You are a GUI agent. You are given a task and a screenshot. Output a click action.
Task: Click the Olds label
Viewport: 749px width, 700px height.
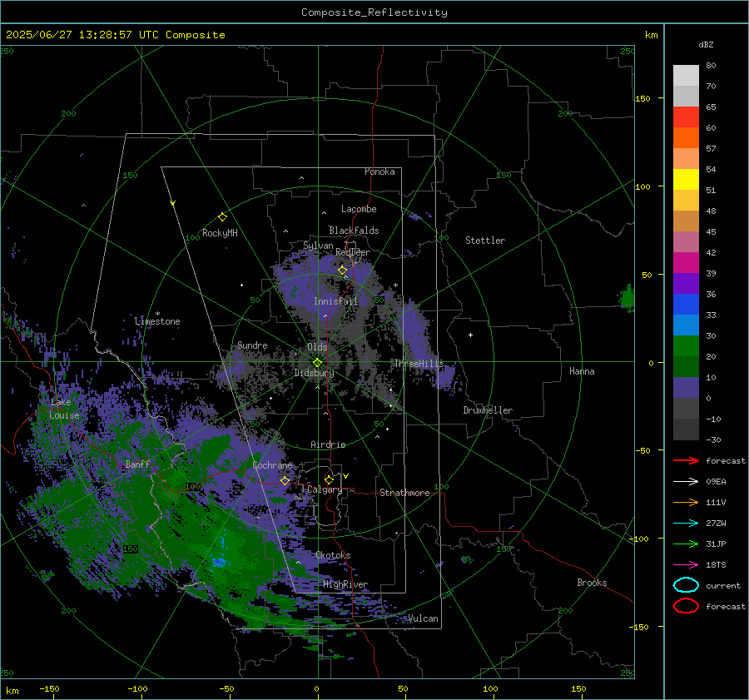pyautogui.click(x=317, y=347)
